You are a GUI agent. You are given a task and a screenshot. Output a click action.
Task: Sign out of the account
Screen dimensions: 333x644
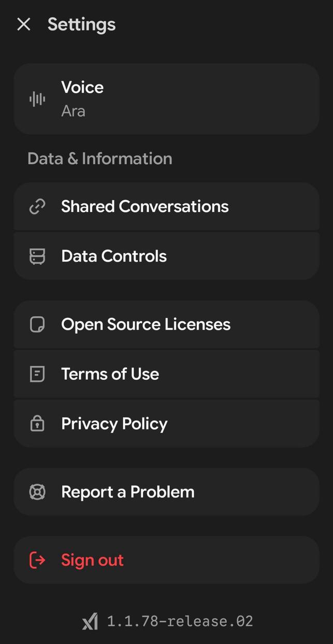[166, 560]
